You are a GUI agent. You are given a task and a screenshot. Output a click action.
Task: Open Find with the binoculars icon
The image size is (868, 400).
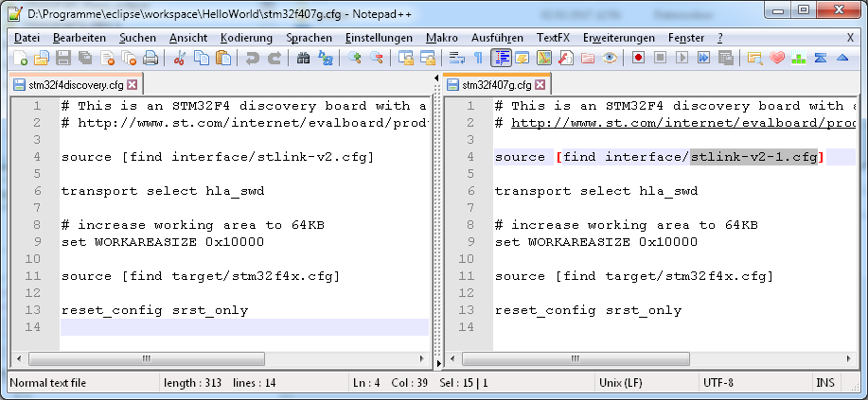(x=304, y=58)
